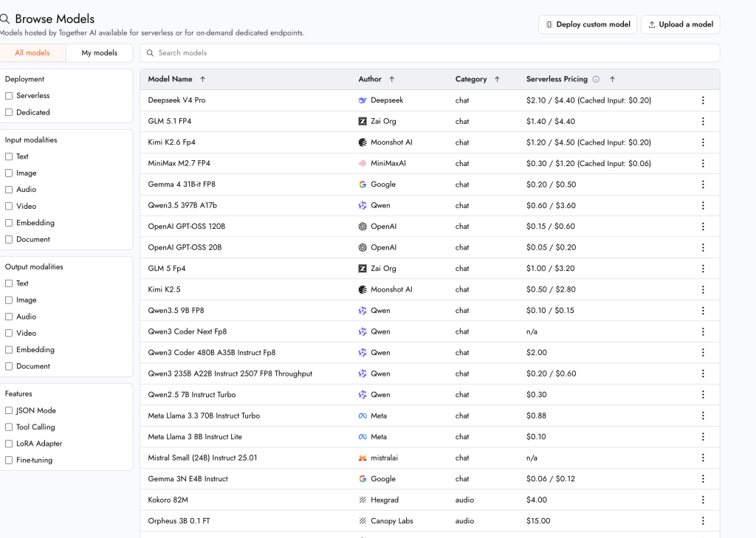Check Video under Output modalities

tap(9, 333)
